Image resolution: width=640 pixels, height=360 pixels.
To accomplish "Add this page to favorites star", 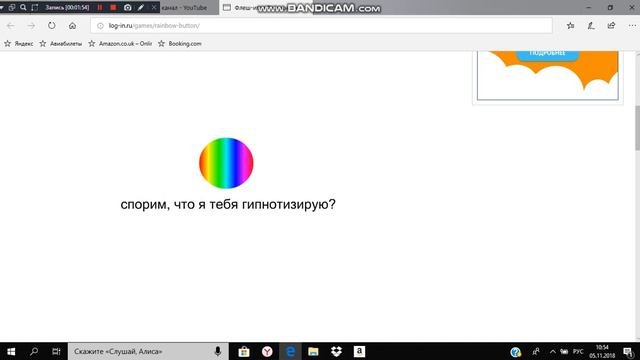I will (571, 26).
